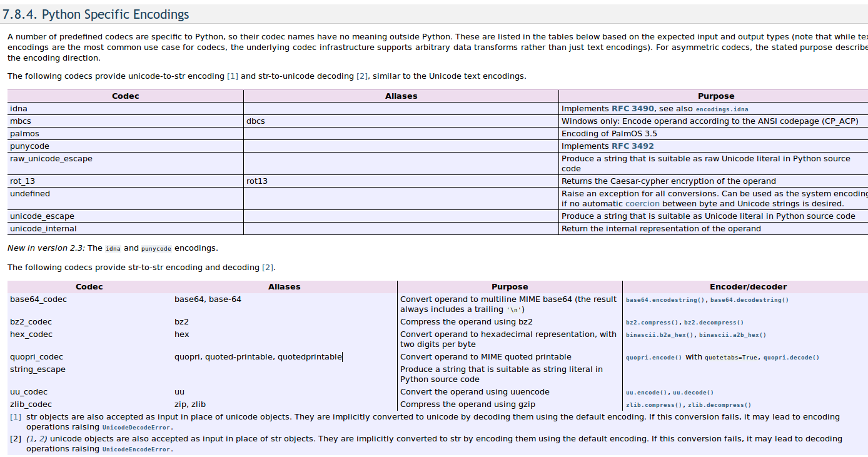Click the mbcs codec cell
The width and height of the screenshot is (868, 457).
tap(125, 121)
